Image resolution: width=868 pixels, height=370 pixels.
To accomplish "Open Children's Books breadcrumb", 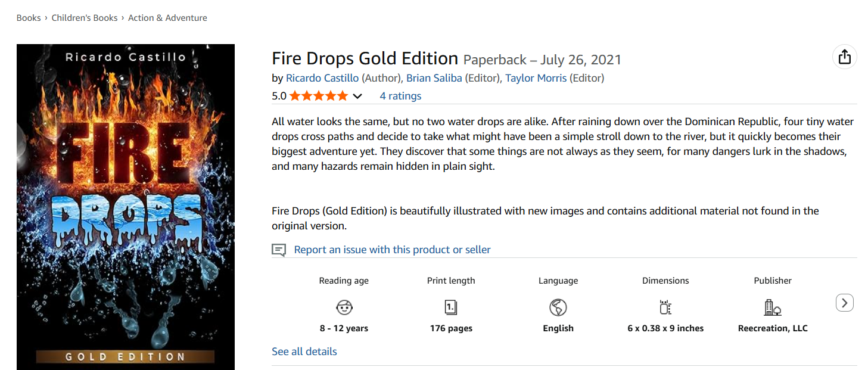I will point(85,18).
